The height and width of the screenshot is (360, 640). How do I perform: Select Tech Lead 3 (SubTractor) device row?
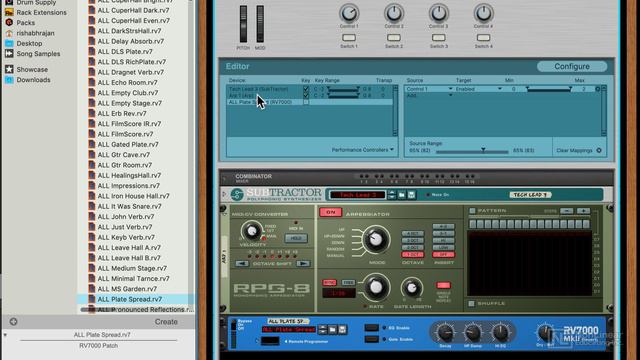coord(309,89)
